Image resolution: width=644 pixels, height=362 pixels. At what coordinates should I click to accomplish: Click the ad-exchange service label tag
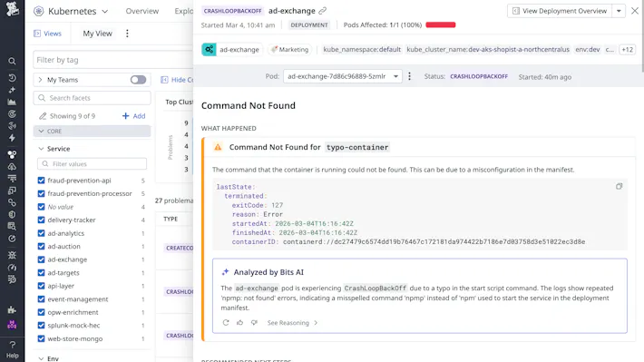(239, 49)
